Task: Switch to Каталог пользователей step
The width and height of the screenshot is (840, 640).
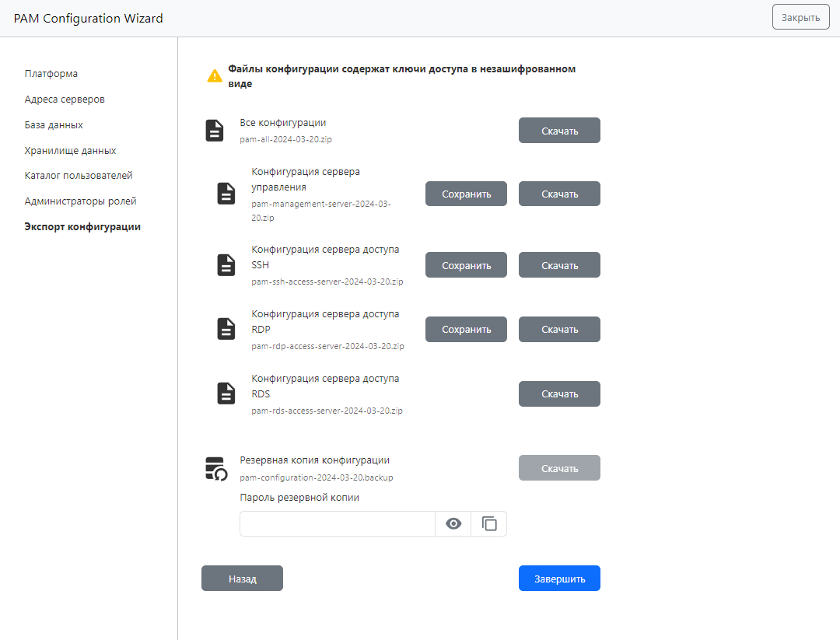Action: point(79,176)
